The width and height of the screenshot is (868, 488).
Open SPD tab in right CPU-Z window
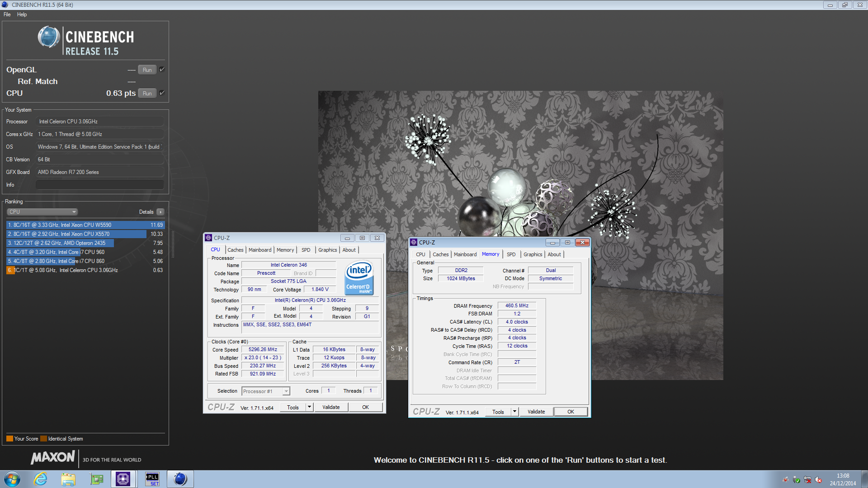[x=511, y=254]
